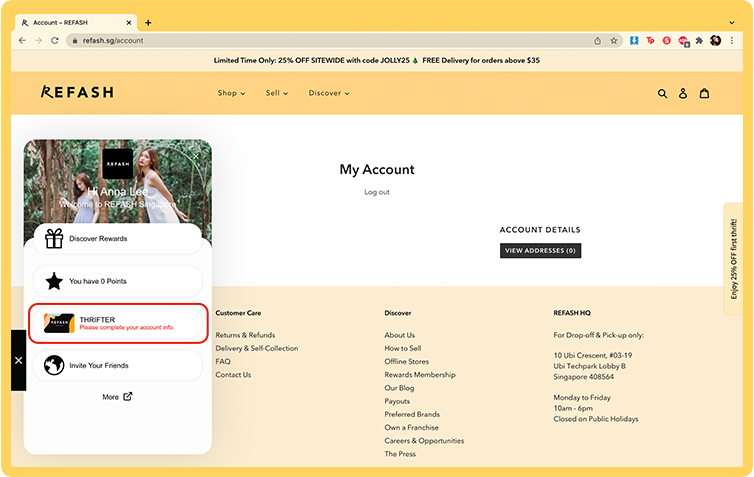The height and width of the screenshot is (477, 754).
Task: Open The Press footer link
Action: pyautogui.click(x=400, y=454)
